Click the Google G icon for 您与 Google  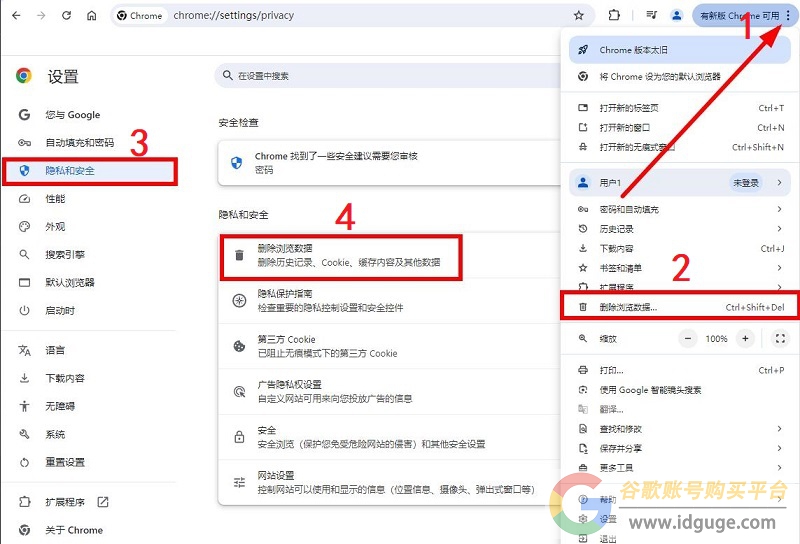point(24,114)
